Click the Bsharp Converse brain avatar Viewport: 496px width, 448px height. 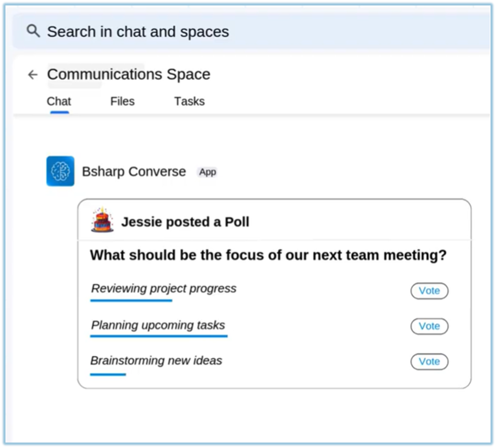point(60,171)
